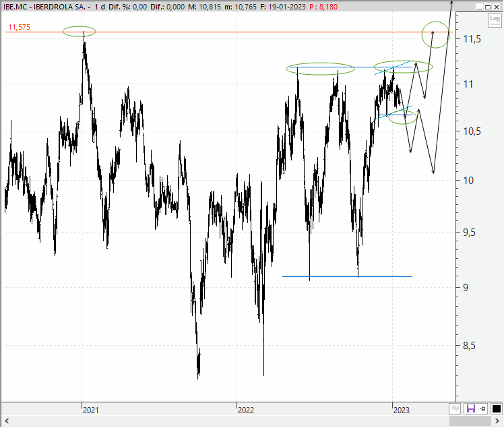The image size is (504, 428).
Task: Click the pushpin icon
Action: pos(483,408)
